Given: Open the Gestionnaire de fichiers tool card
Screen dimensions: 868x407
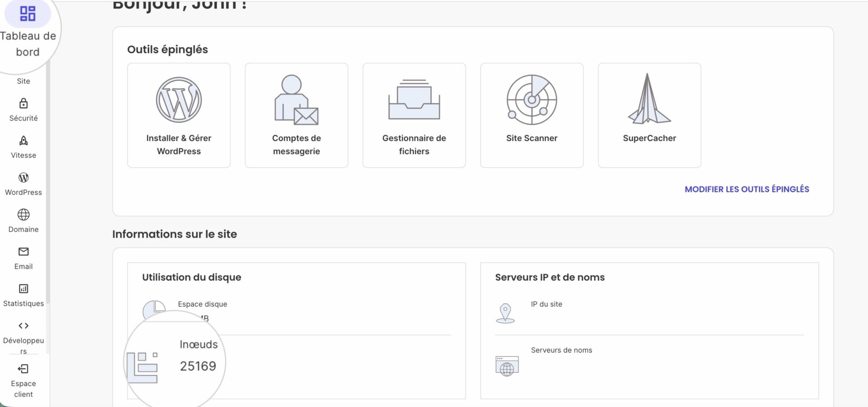Looking at the screenshot, I should pyautogui.click(x=414, y=115).
